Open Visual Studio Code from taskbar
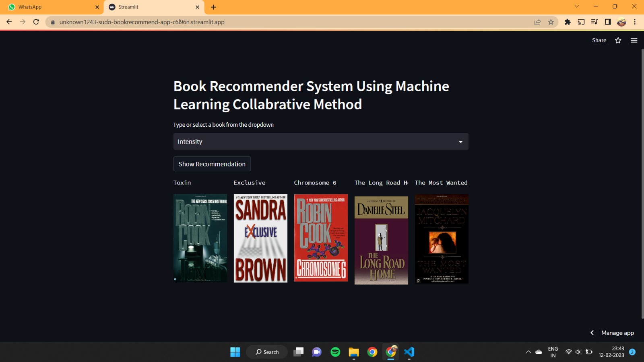 click(409, 352)
